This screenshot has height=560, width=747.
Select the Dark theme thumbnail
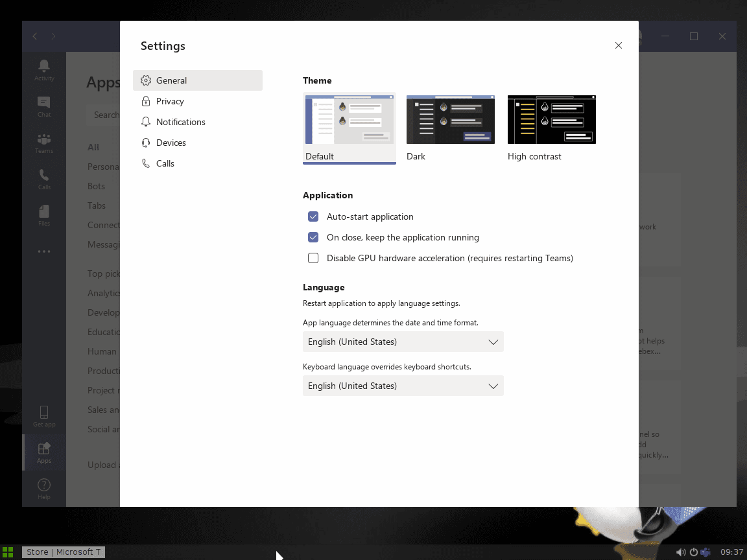tap(450, 119)
